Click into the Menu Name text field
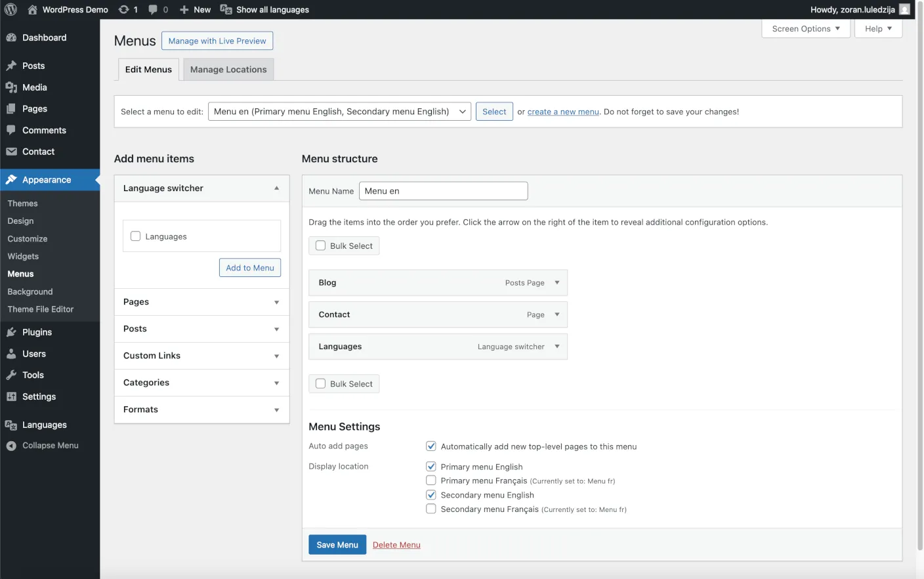The height and width of the screenshot is (579, 924). (444, 191)
